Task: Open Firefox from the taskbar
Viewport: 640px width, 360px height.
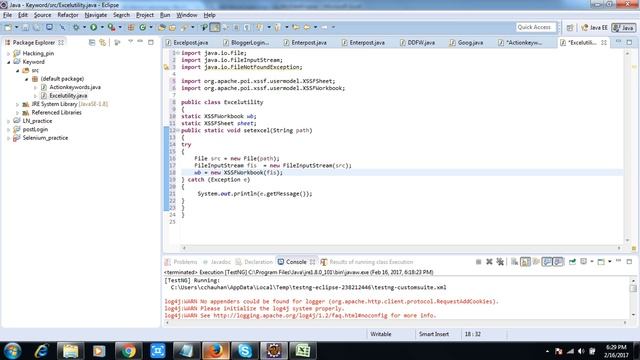Action: click(216, 351)
